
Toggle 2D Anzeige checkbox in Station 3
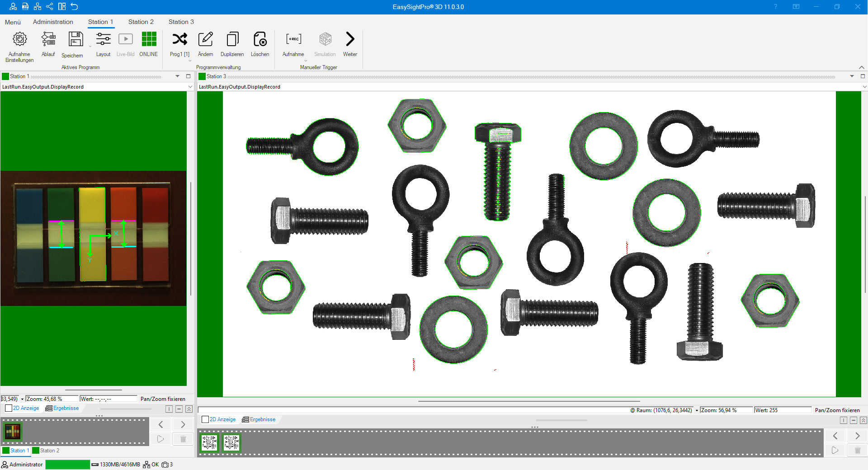205,419
